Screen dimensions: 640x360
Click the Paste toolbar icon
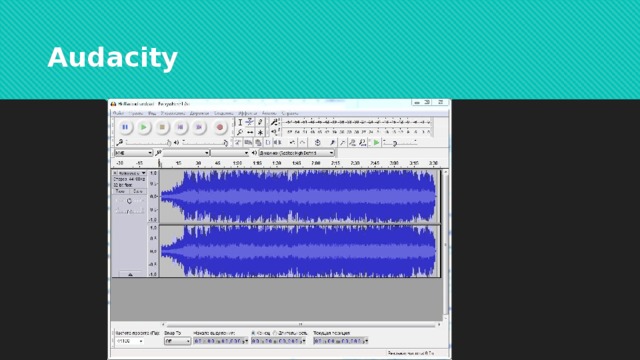point(258,142)
